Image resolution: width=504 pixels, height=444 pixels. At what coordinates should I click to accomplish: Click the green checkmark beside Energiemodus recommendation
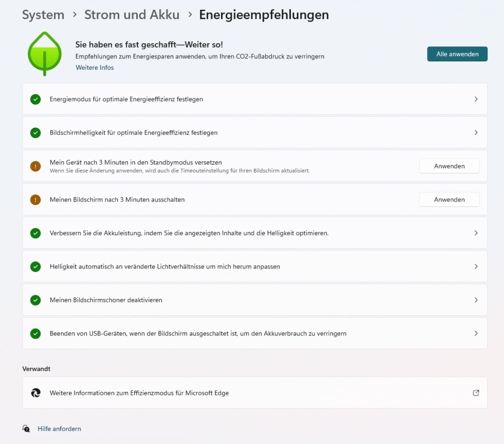(x=35, y=99)
